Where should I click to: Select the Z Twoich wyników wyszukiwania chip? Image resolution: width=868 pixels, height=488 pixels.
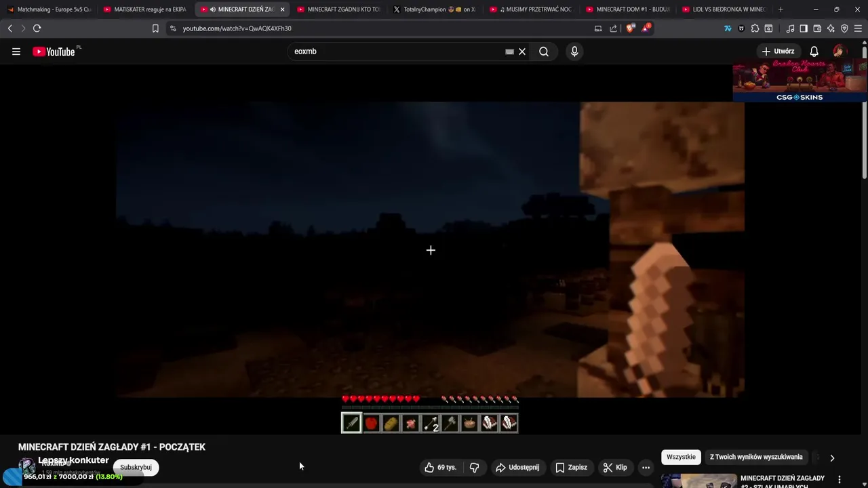tap(756, 457)
